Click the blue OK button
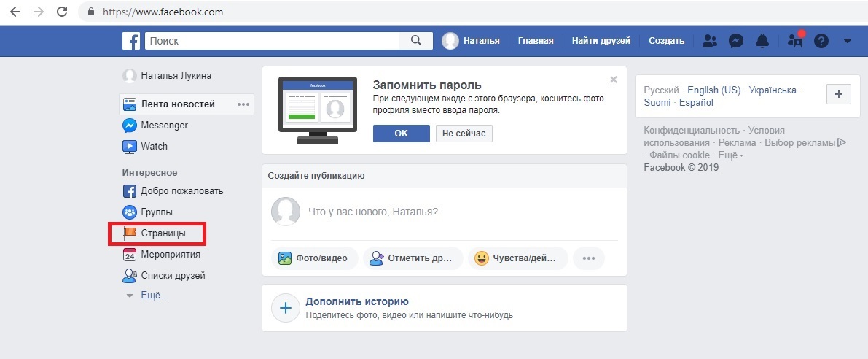Screen dimensions: 868x359 tap(402, 134)
